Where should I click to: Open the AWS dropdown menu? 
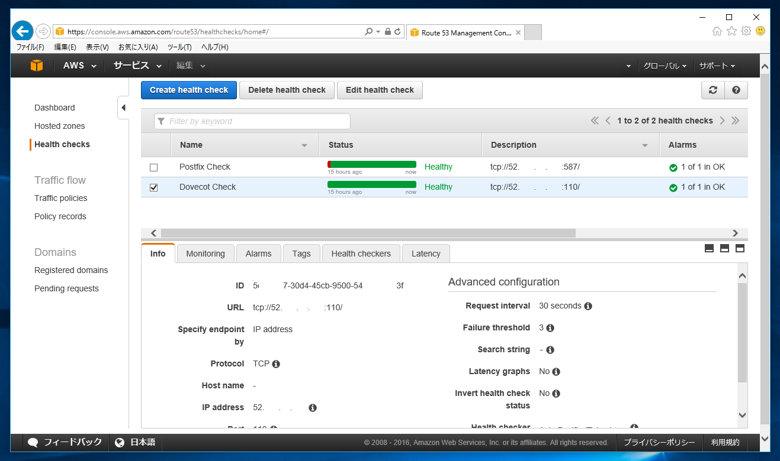80,66
